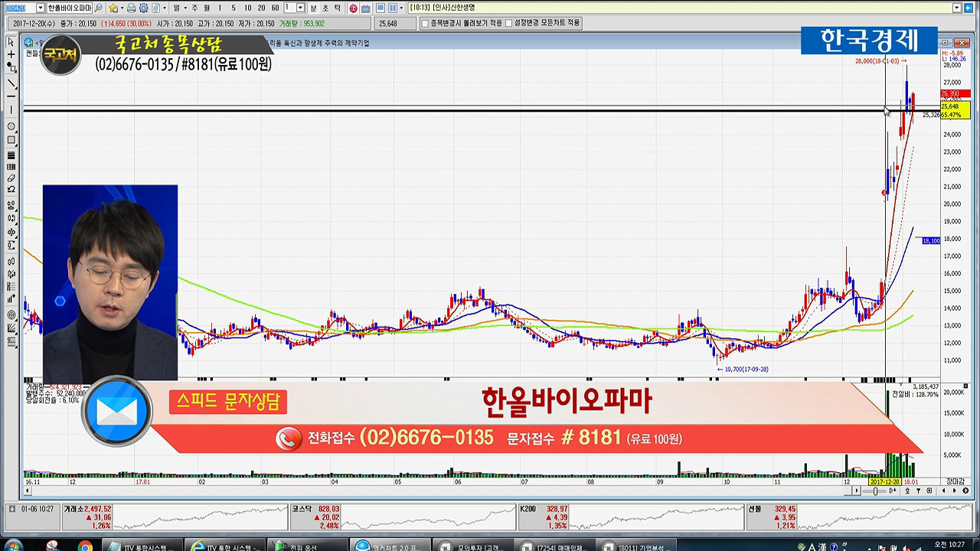Screen dimensions: 980x551
Task: Click the star favorites icon in toolbar
Action: (113, 8)
